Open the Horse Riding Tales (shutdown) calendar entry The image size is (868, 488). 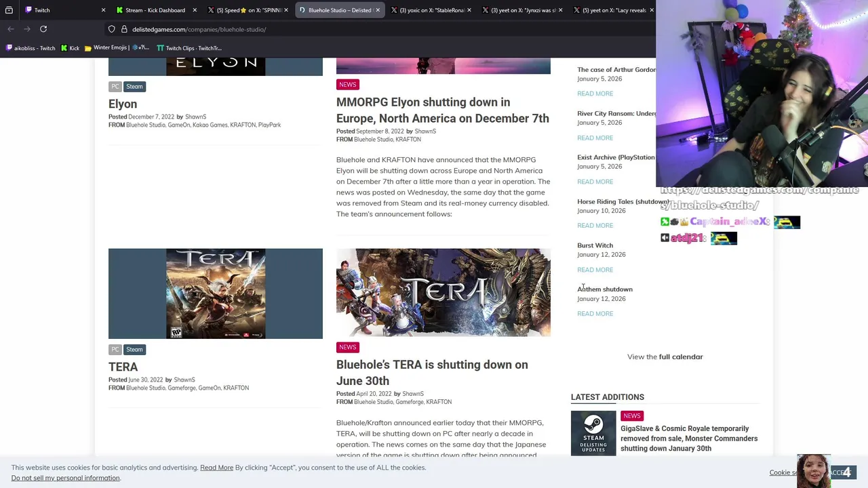623,201
